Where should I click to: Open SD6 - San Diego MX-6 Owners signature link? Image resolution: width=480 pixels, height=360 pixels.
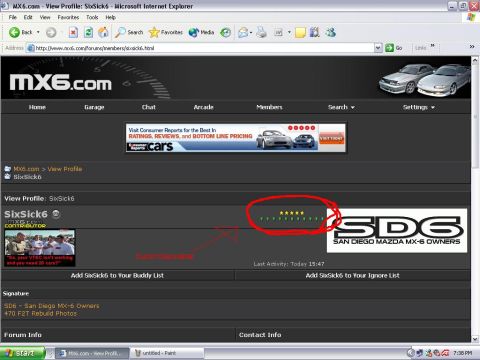(52, 306)
